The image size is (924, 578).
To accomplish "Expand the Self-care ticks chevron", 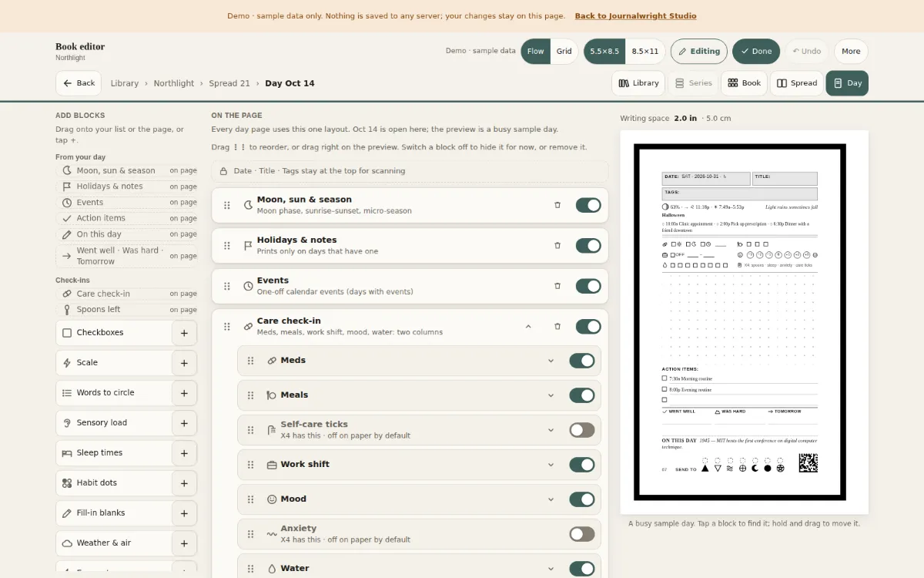I will [x=551, y=430].
